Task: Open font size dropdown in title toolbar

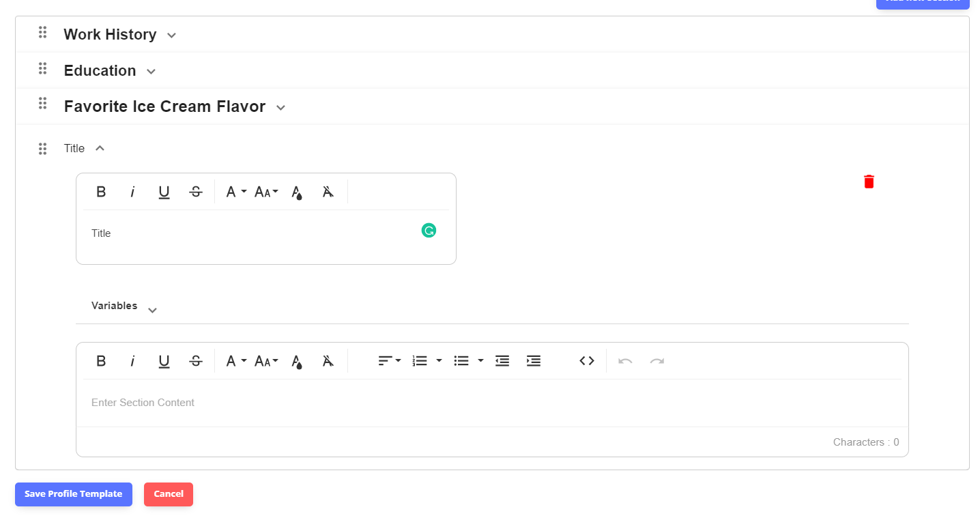Action: pyautogui.click(x=266, y=192)
